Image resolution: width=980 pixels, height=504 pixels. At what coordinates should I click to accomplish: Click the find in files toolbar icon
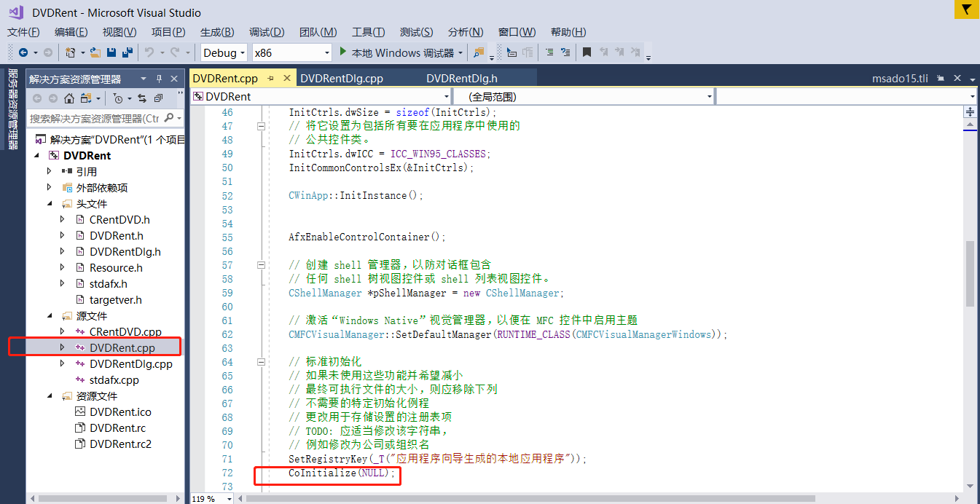(479, 52)
